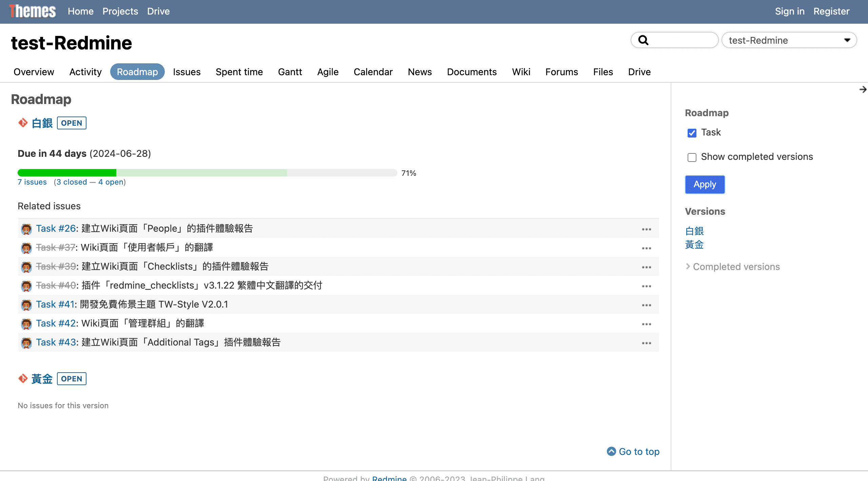Switch to the Gantt tab
The image size is (868, 481).
click(x=290, y=72)
